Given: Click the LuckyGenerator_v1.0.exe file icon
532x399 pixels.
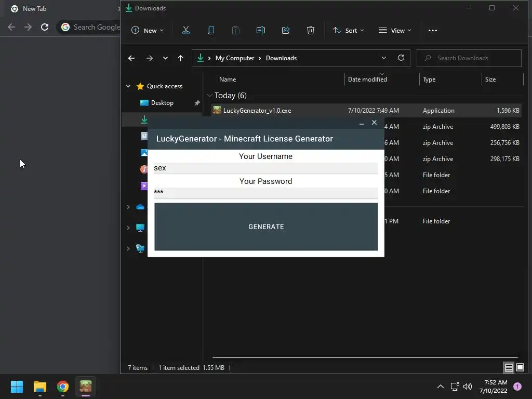Looking at the screenshot, I should [217, 110].
